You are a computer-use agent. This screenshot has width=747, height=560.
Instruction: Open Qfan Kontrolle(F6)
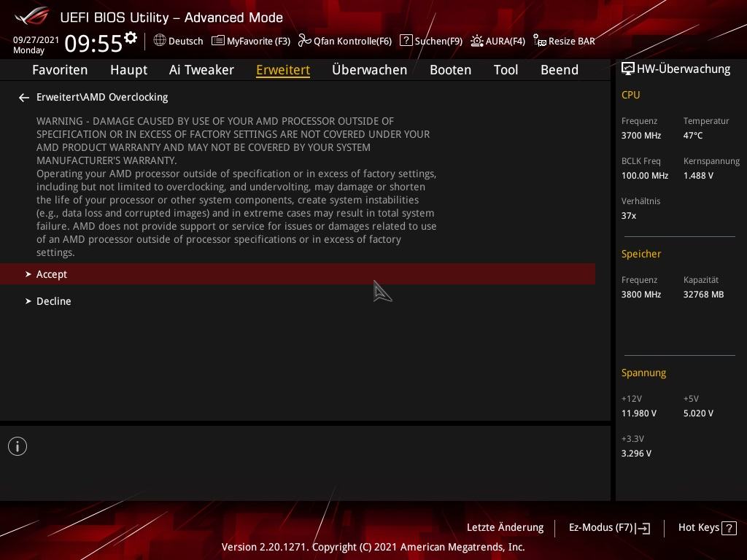[x=352, y=41]
